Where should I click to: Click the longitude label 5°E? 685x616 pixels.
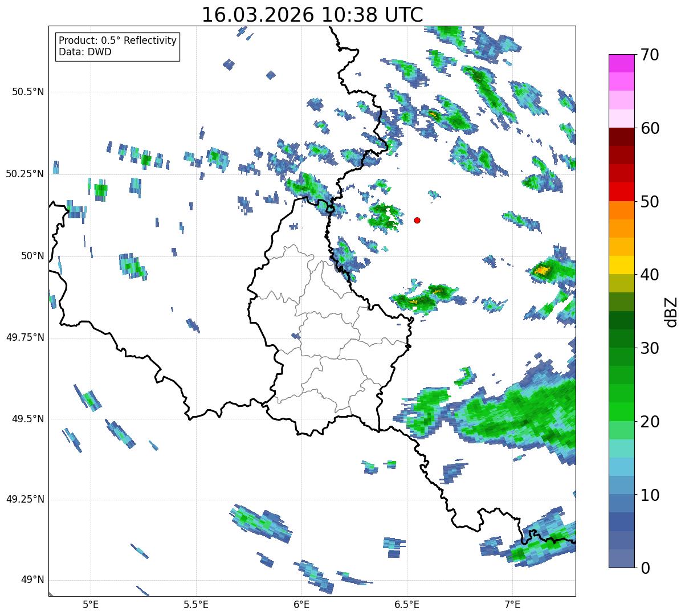(91, 605)
